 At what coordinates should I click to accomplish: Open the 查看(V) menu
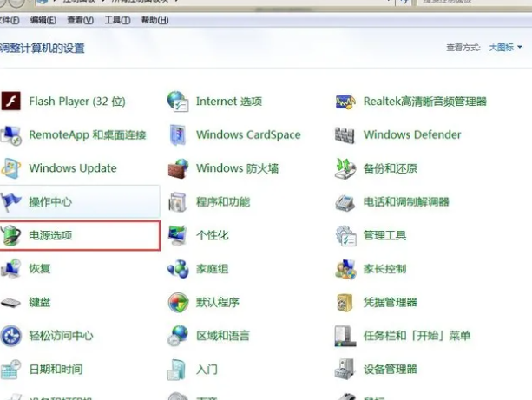[x=81, y=20]
